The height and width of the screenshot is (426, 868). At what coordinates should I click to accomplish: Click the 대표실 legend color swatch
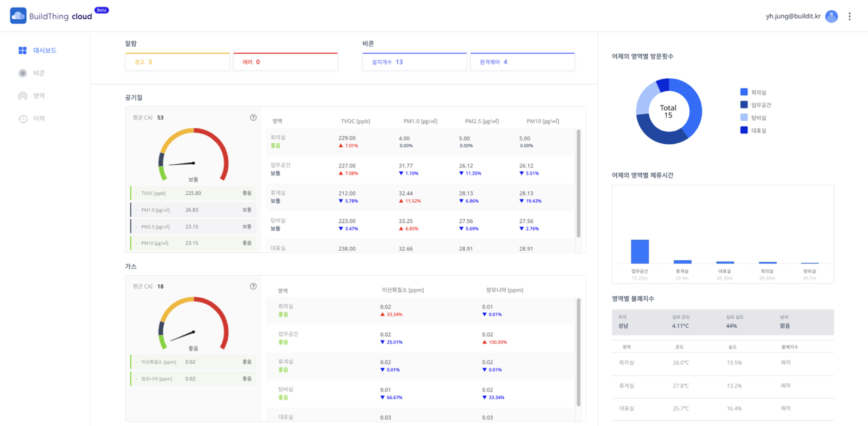744,130
